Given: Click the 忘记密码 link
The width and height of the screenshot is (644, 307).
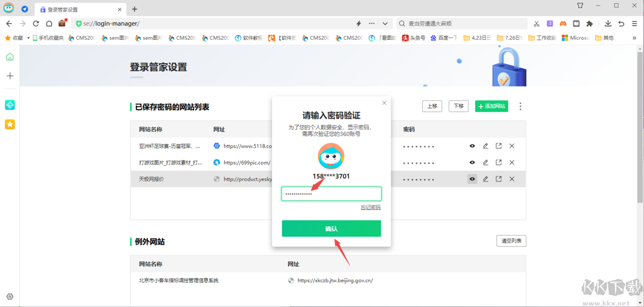Looking at the screenshot, I should (x=371, y=207).
